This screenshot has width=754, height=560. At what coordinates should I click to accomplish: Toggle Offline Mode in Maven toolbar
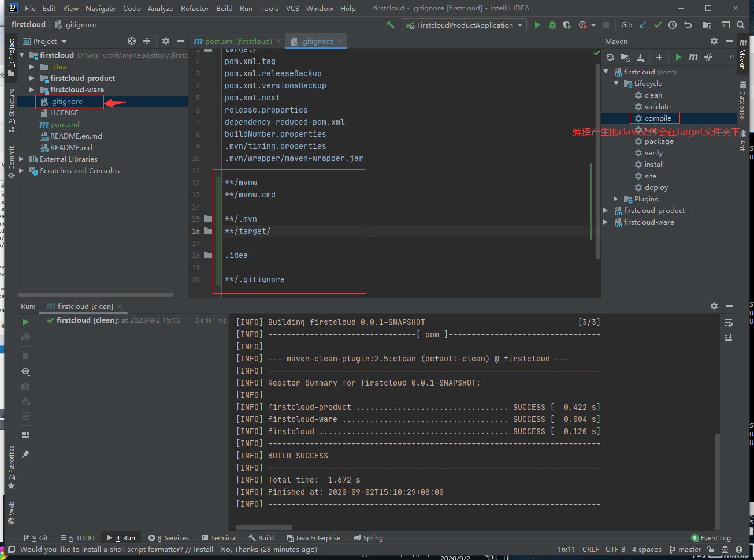point(708,57)
